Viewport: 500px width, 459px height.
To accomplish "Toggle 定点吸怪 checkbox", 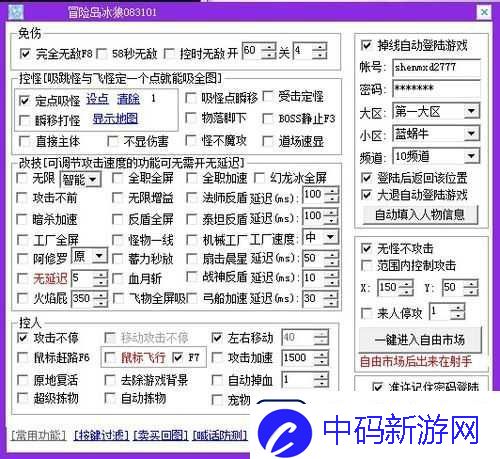I will coord(24,100).
